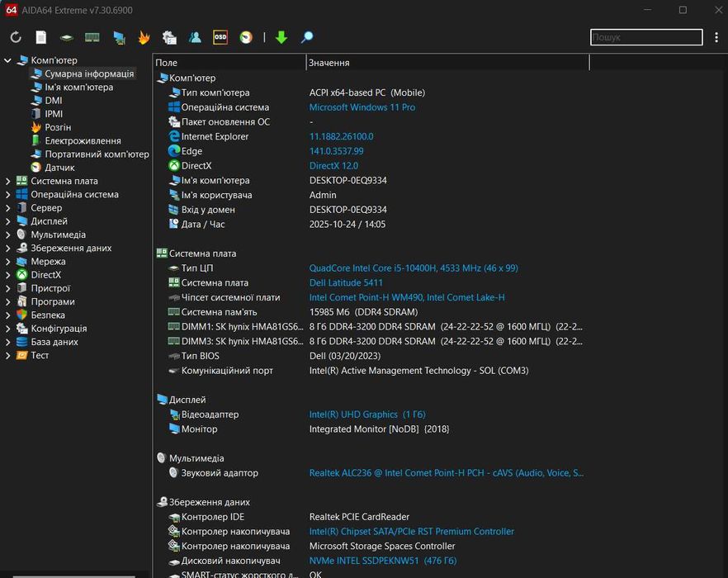Open the QuadCore Intel Core i5-10400H link
This screenshot has height=578, width=728.
pos(414,268)
